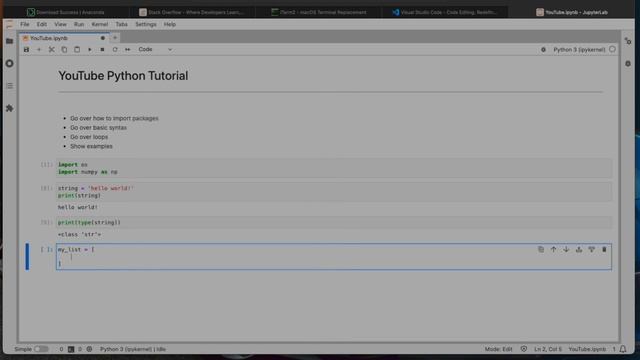Paste cell from clipboard in toolbar
This screenshot has width=640, height=360.
[77, 49]
